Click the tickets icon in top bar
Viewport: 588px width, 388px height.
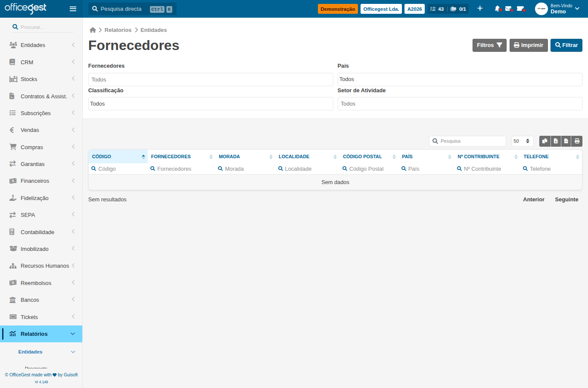coord(521,9)
